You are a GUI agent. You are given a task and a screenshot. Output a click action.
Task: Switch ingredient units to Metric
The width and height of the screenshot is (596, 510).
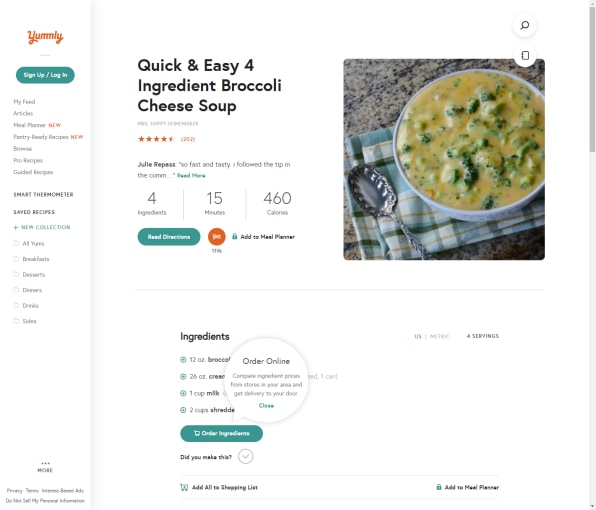tap(440, 336)
